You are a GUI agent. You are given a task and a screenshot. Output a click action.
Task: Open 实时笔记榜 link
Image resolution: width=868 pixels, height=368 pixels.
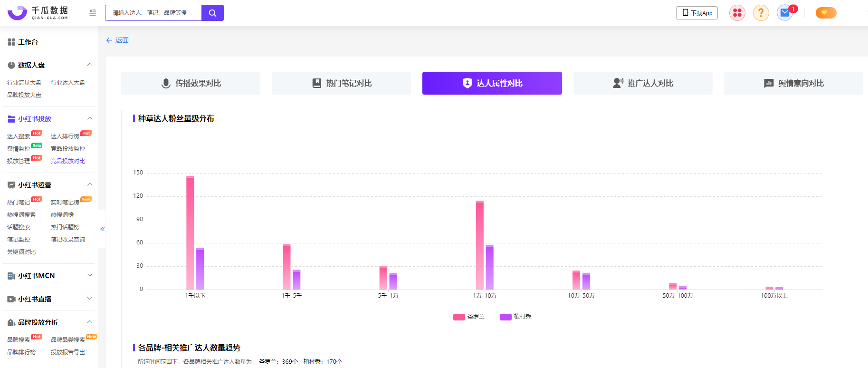(x=65, y=203)
